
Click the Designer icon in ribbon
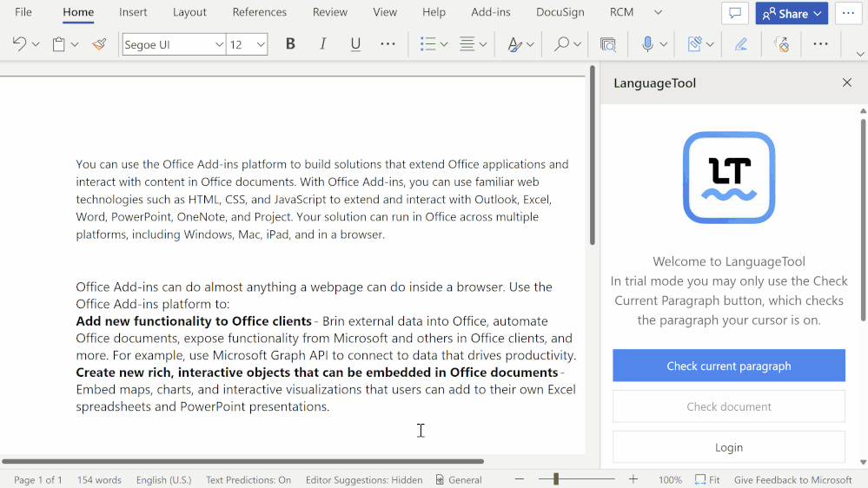coord(695,43)
